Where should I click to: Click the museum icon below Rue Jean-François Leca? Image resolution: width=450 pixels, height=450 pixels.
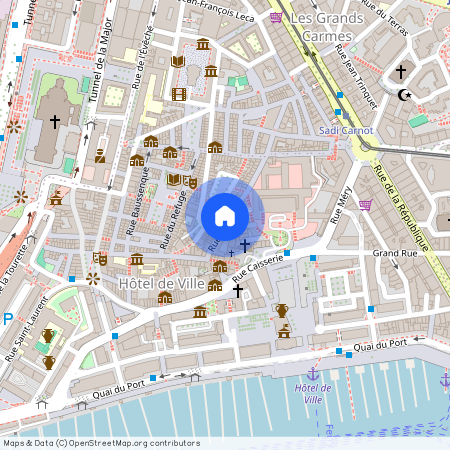point(203,44)
